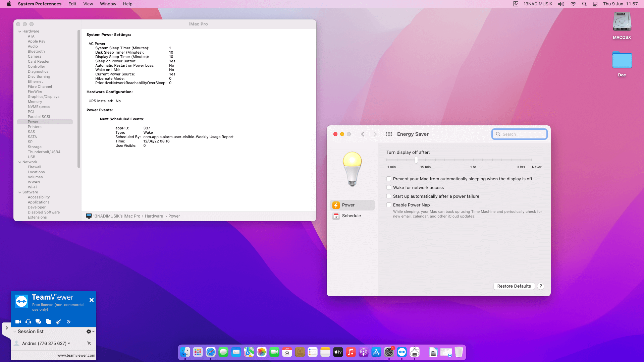644x362 pixels.
Task: Open the Edit menu
Action: 72,4
